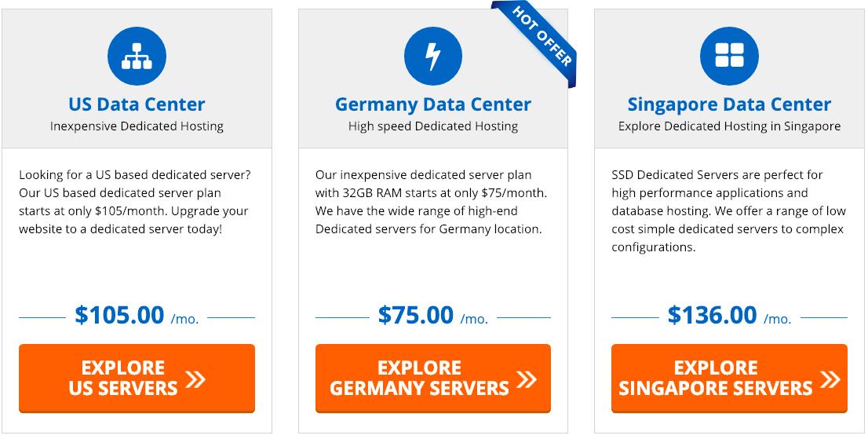Click the Hot Offer corner ribbon
Viewport: 868px width, 439px height.
tap(536, 41)
